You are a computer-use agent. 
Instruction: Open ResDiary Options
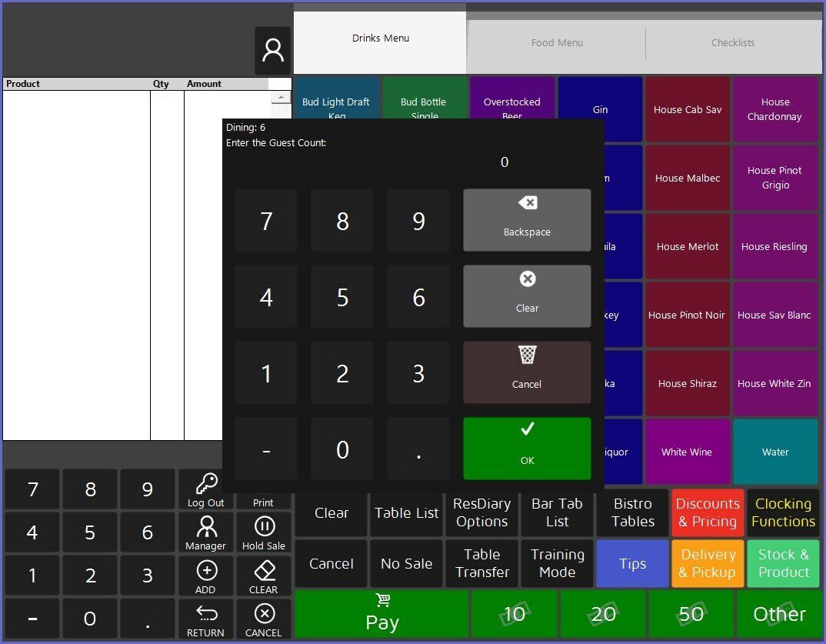click(x=481, y=512)
